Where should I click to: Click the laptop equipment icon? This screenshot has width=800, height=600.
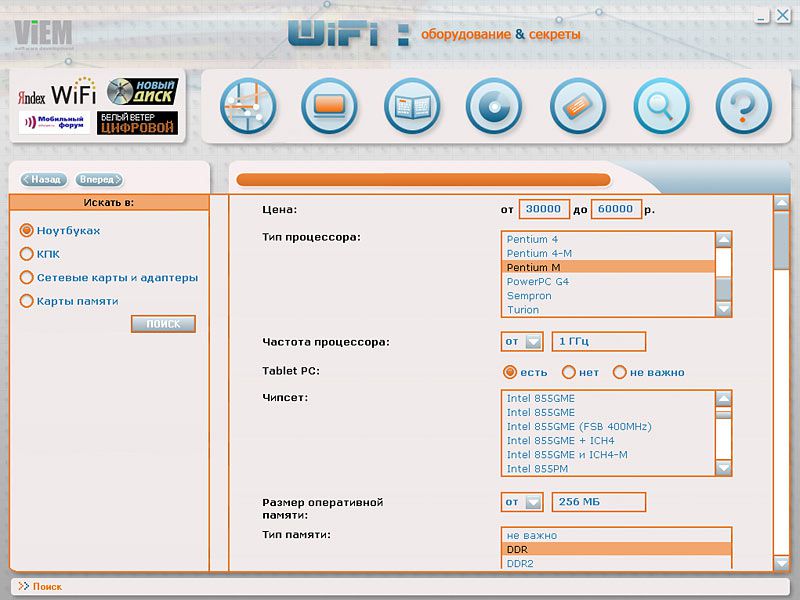pyautogui.click(x=329, y=105)
